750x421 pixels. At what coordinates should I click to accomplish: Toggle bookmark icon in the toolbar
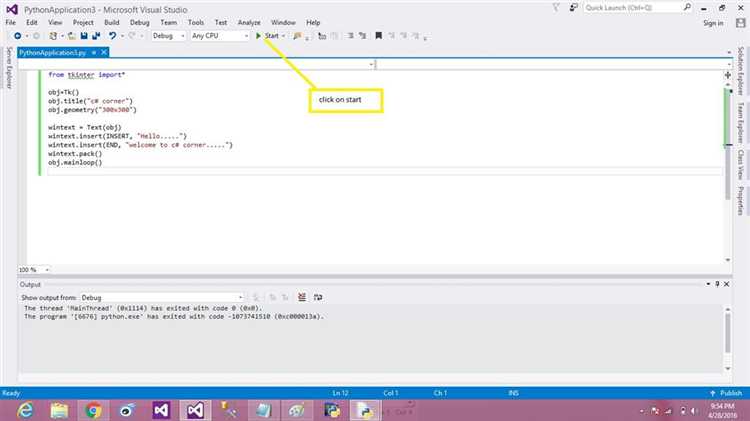coord(378,36)
